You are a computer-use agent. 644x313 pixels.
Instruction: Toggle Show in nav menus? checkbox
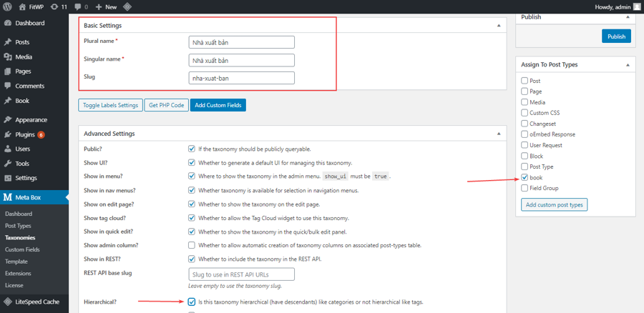[191, 190]
